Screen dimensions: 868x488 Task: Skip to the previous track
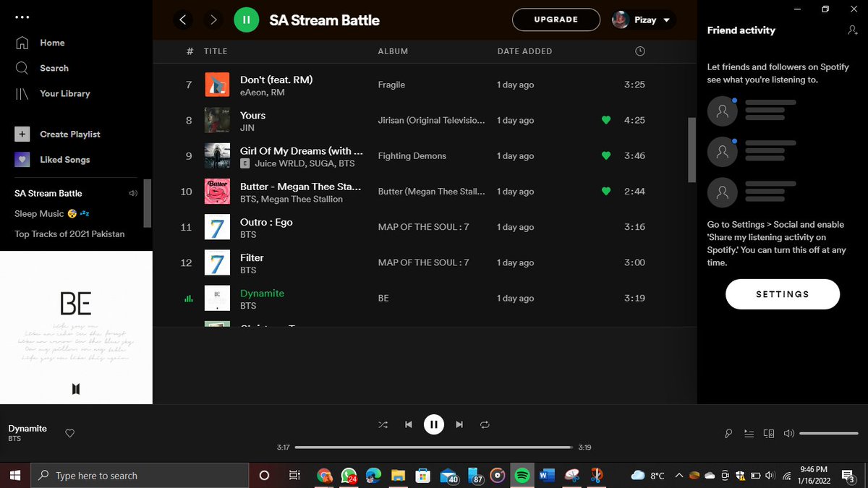408,424
